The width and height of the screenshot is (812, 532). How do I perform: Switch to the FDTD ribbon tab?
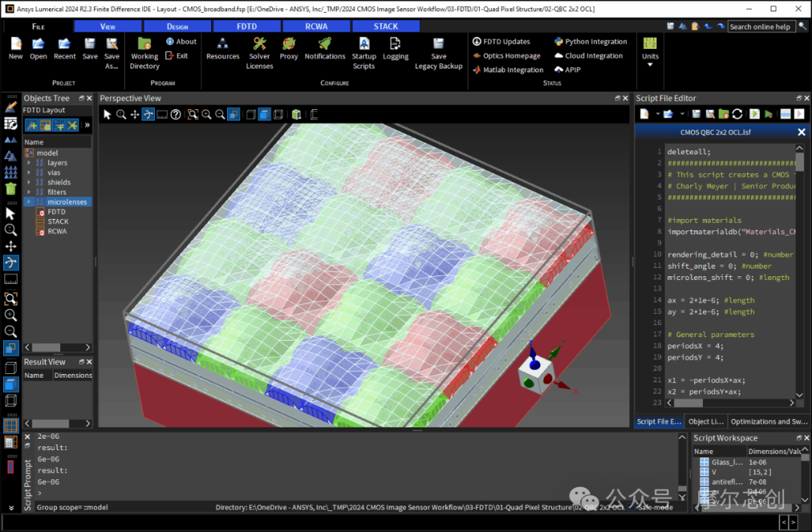coord(247,26)
